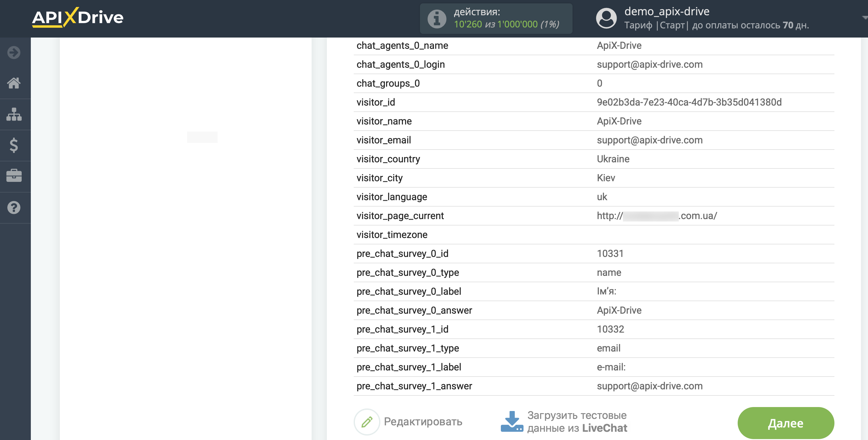Click the ApiX-Drive logo

coord(78,17)
